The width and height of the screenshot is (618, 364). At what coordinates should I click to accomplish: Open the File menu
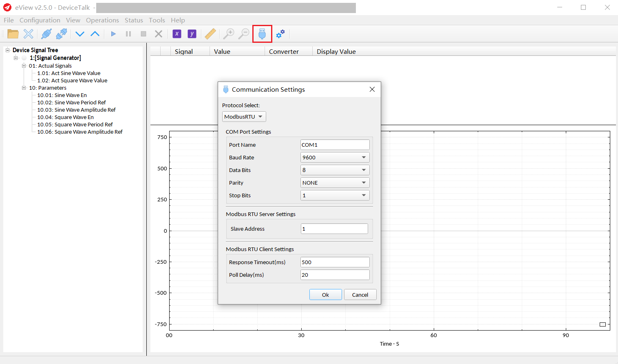coord(9,20)
